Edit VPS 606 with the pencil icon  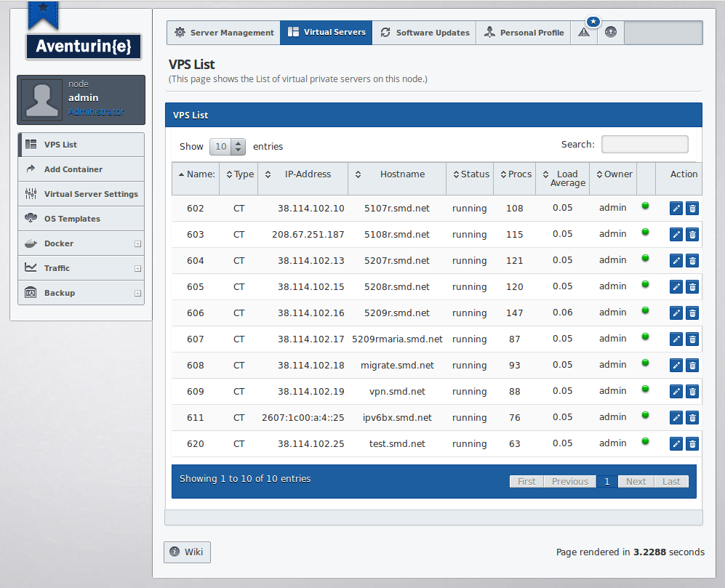pyautogui.click(x=676, y=313)
